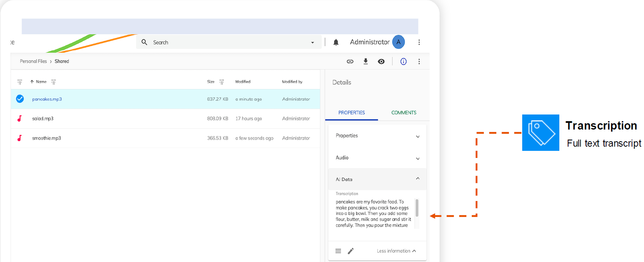This screenshot has width=644, height=262.
Task: Open the search options dropdown arrow
Action: point(313,43)
